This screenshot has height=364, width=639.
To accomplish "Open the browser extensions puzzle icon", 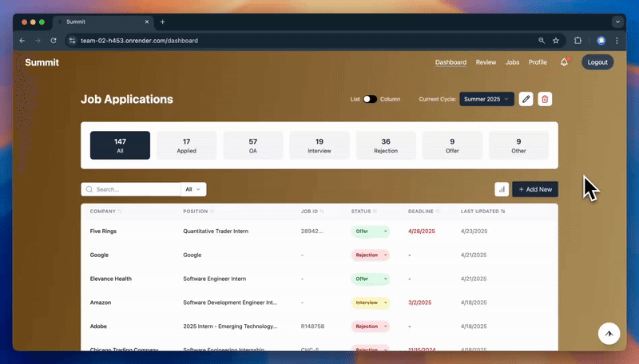I will 577,41.
